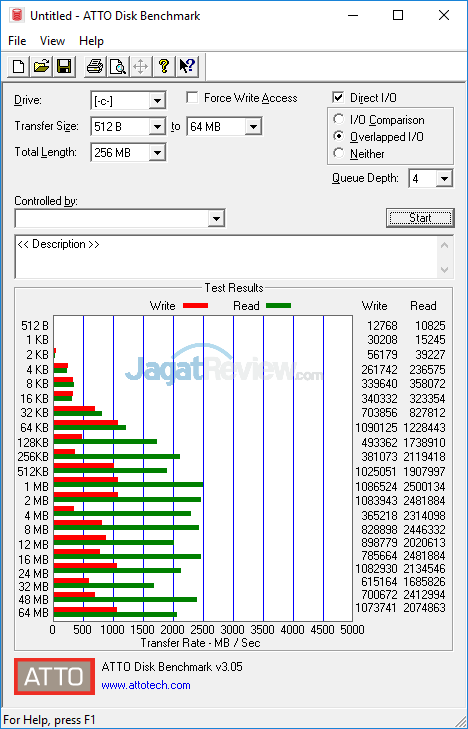Viewport: 468px width, 729px height.
Task: Click the ATTO Disk Benchmark v3.05 version text
Action: [172, 667]
